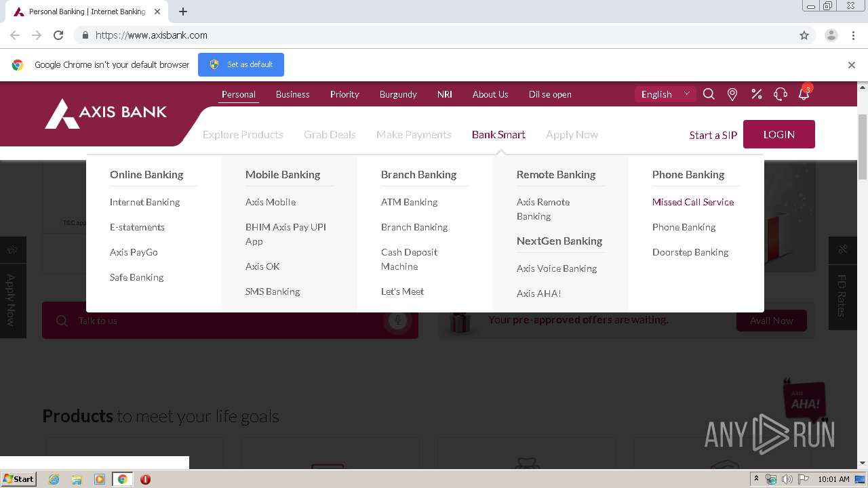Open the Burgundy section
The width and height of the screenshot is (868, 488).
[x=398, y=94]
